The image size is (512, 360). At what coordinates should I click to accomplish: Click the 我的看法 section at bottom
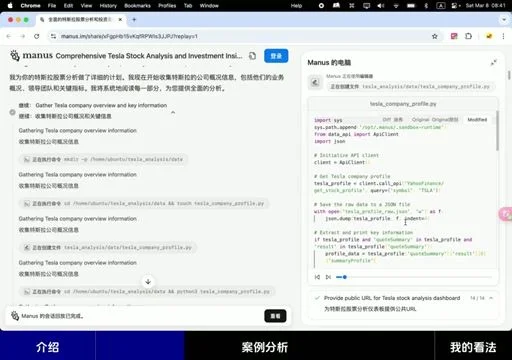coord(473,347)
